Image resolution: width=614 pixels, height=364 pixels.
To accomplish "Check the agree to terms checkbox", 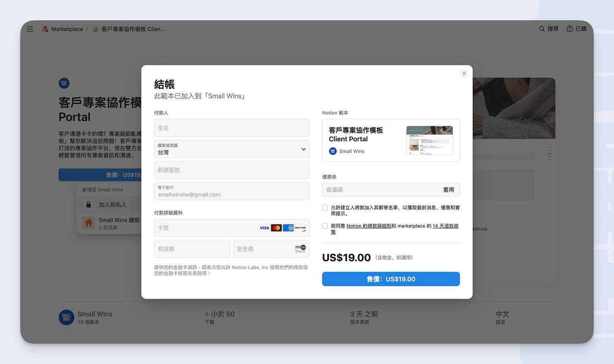I will [x=325, y=226].
